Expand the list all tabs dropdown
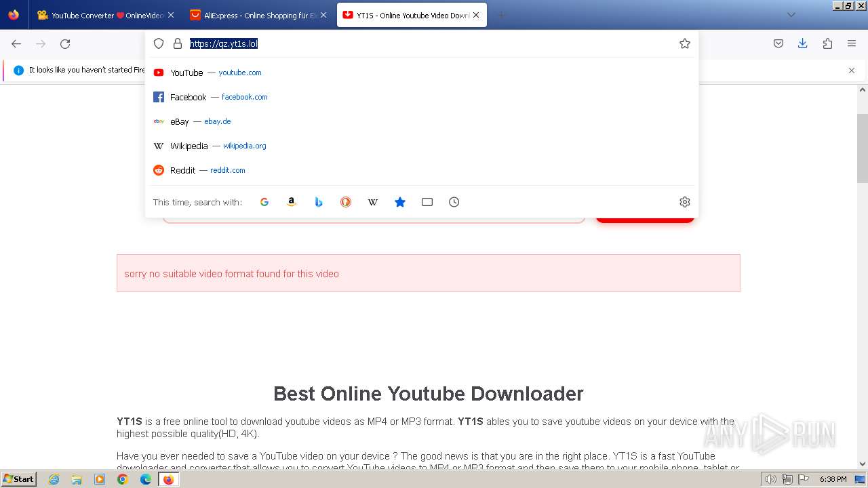The height and width of the screenshot is (488, 868). coord(791,15)
